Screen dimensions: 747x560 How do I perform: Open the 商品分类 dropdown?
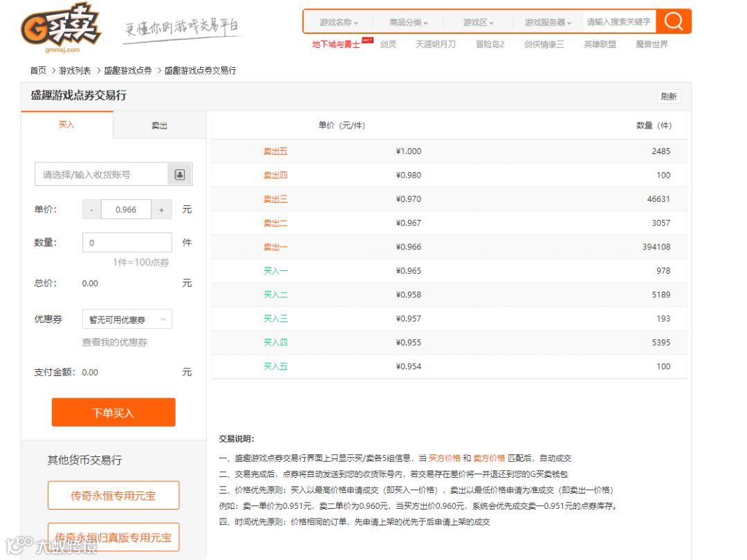click(408, 22)
